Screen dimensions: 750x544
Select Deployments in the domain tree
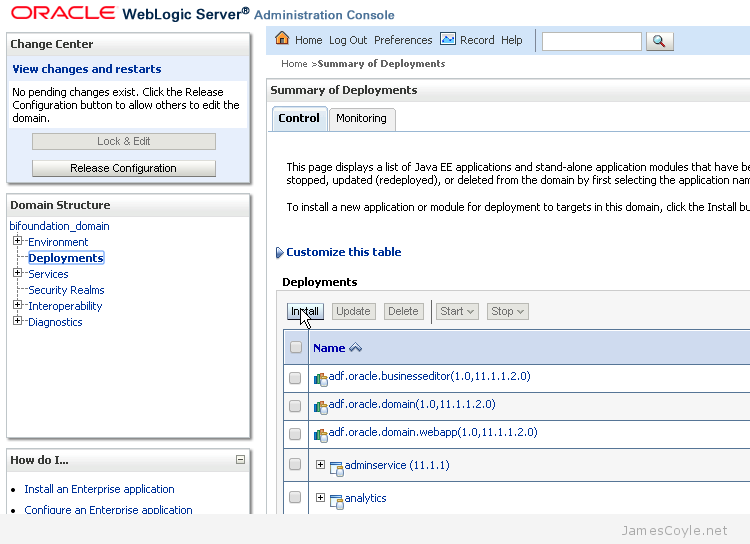point(66,258)
